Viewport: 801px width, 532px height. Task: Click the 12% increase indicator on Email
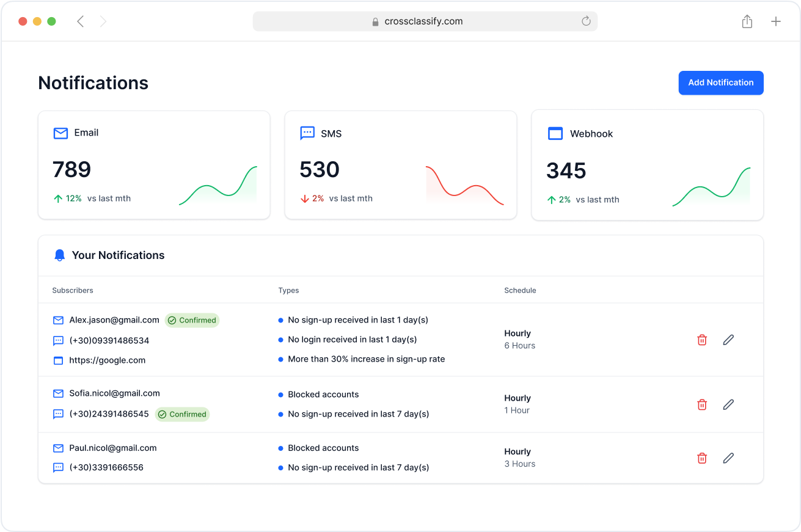point(68,199)
